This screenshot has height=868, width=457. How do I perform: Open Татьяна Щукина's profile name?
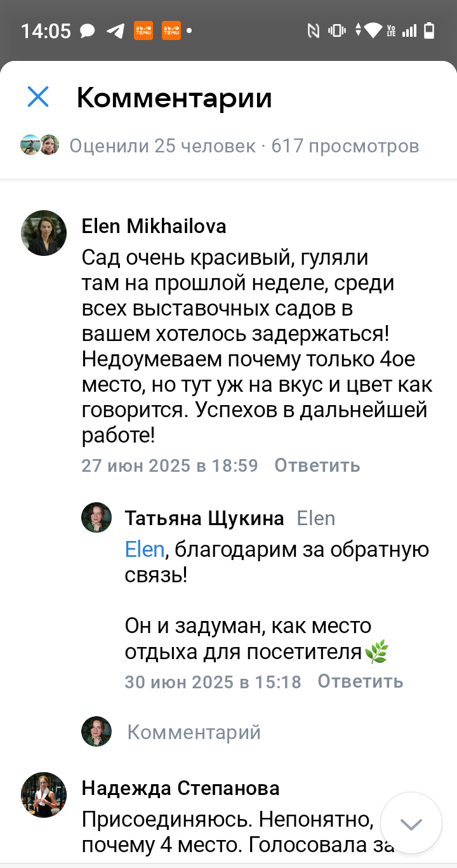(204, 518)
